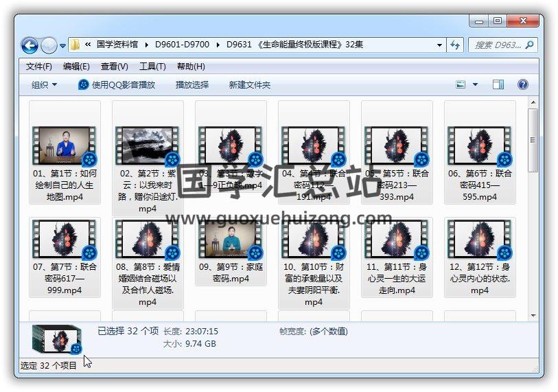Click the Back navigation arrow button
The width and height of the screenshot is (558, 392).
[30, 45]
